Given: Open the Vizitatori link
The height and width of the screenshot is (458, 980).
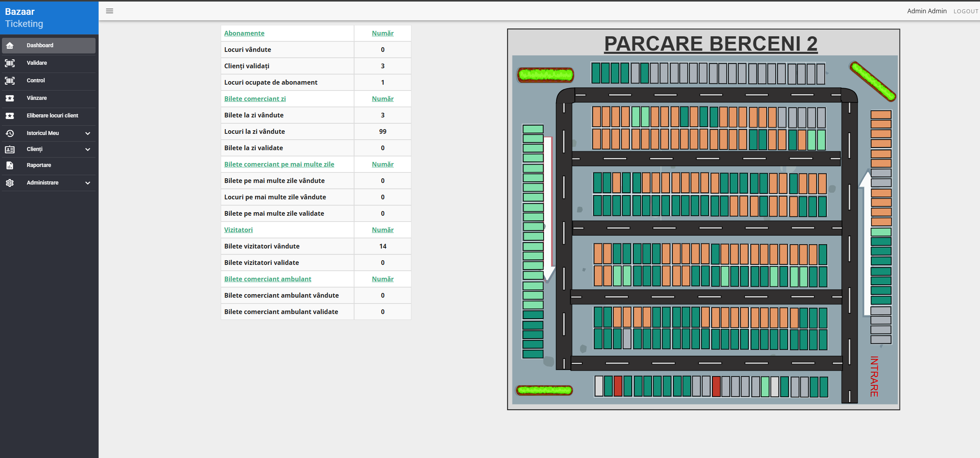Looking at the screenshot, I should tap(238, 230).
